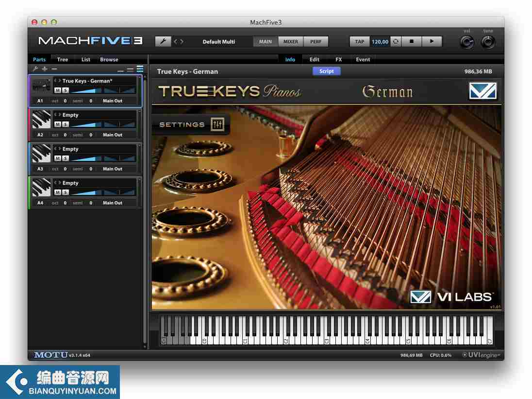Viewport: 532px width, 399px height.
Task: Mute the True Keys - German part
Action: (58, 90)
